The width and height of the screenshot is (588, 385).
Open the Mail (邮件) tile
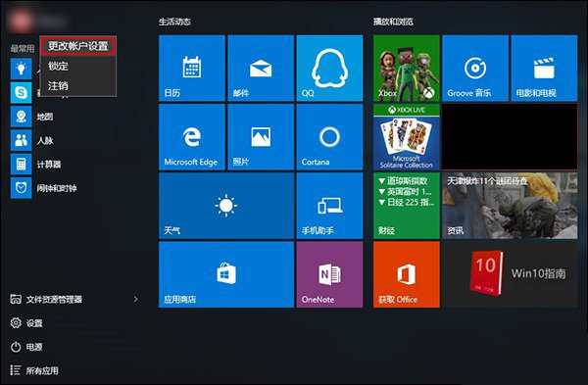pyautogui.click(x=261, y=69)
